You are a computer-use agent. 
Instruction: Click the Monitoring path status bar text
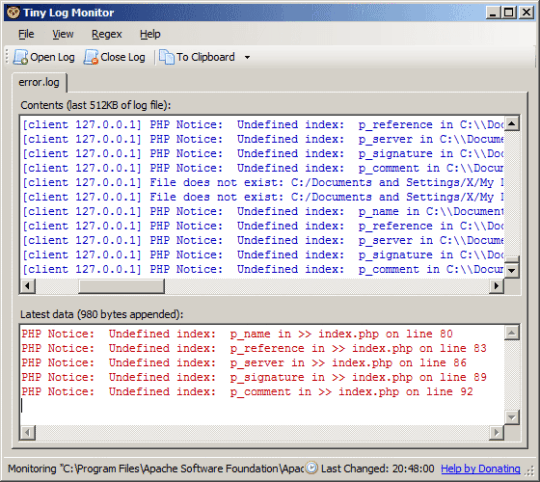[156, 469]
